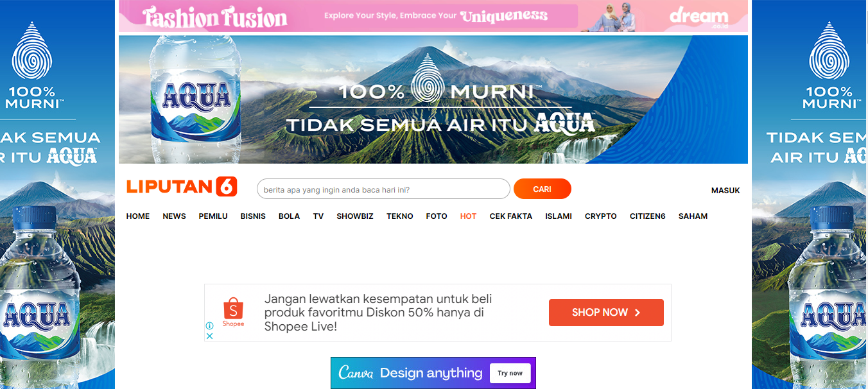Open the HOT section

[468, 216]
